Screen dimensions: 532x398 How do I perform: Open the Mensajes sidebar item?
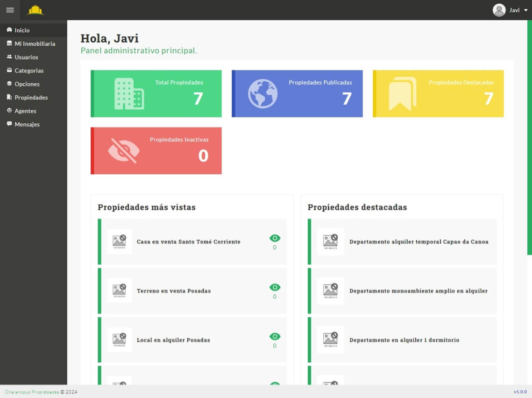point(27,124)
